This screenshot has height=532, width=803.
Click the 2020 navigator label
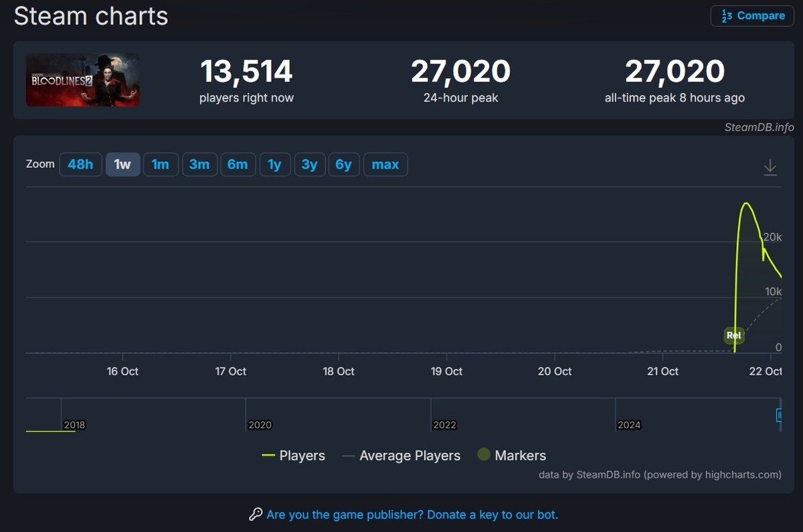pos(260,425)
